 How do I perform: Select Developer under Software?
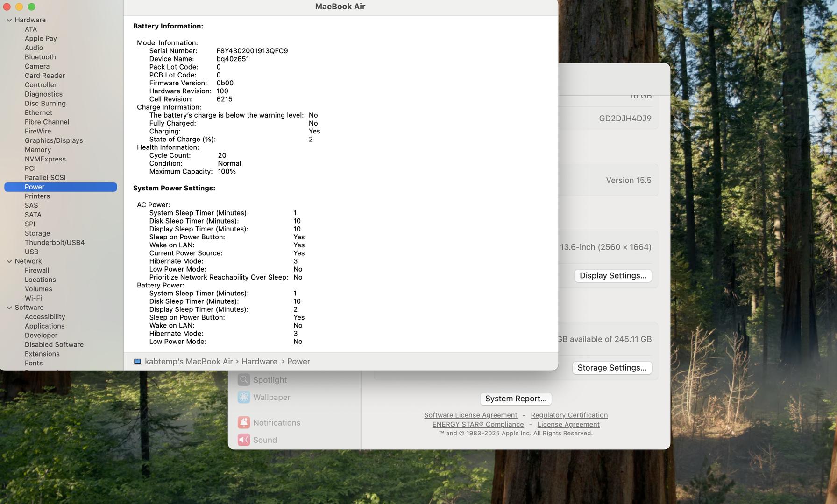click(x=41, y=336)
